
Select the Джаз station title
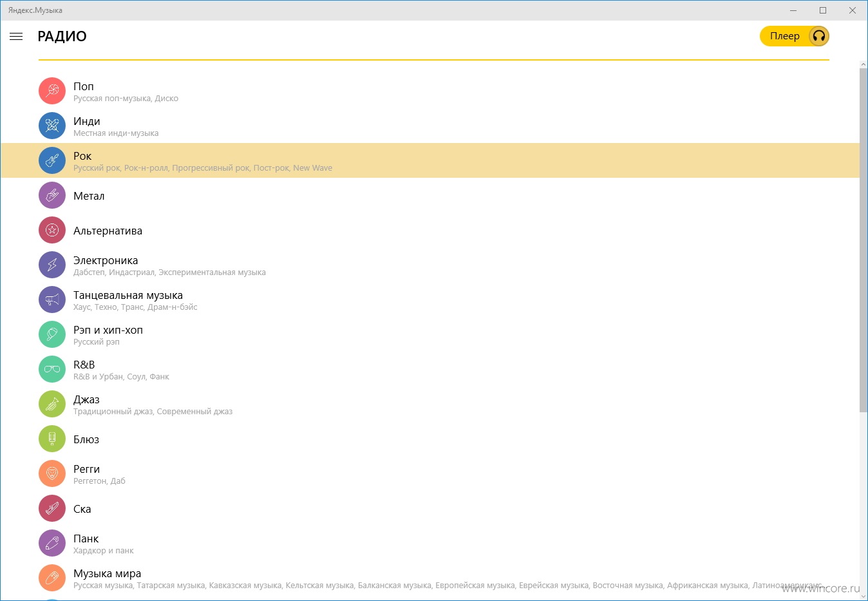coord(87,399)
